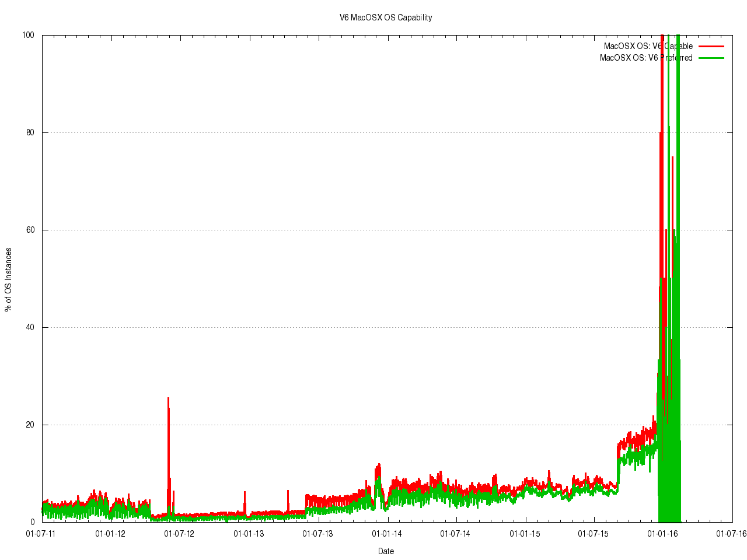Select the 01-01-12 date tick label

click(110, 533)
